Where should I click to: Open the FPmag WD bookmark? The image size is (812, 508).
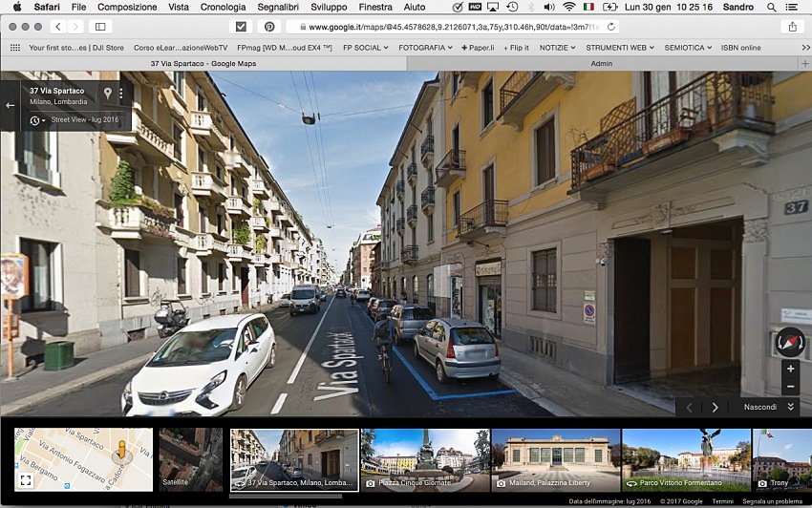tap(285, 48)
